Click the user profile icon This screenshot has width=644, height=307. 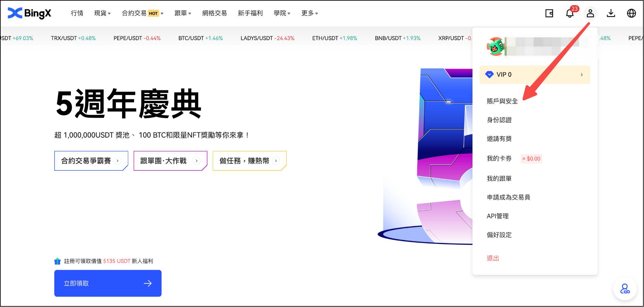pyautogui.click(x=590, y=13)
